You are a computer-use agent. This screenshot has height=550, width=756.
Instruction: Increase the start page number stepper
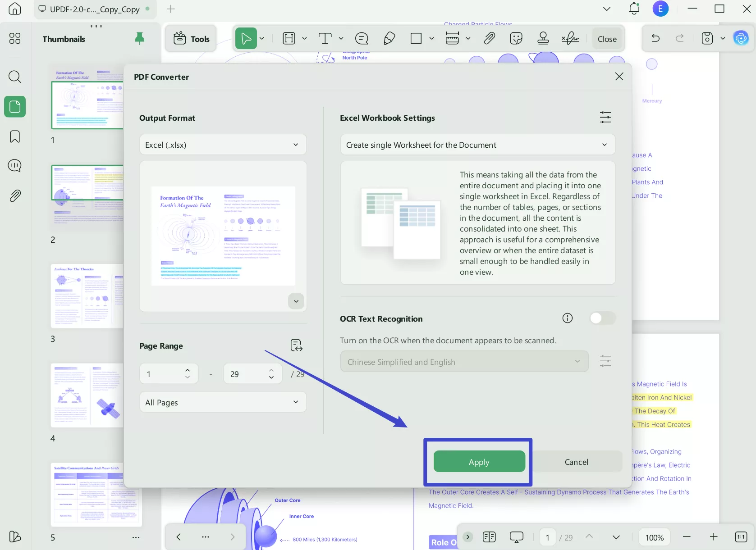187,369
